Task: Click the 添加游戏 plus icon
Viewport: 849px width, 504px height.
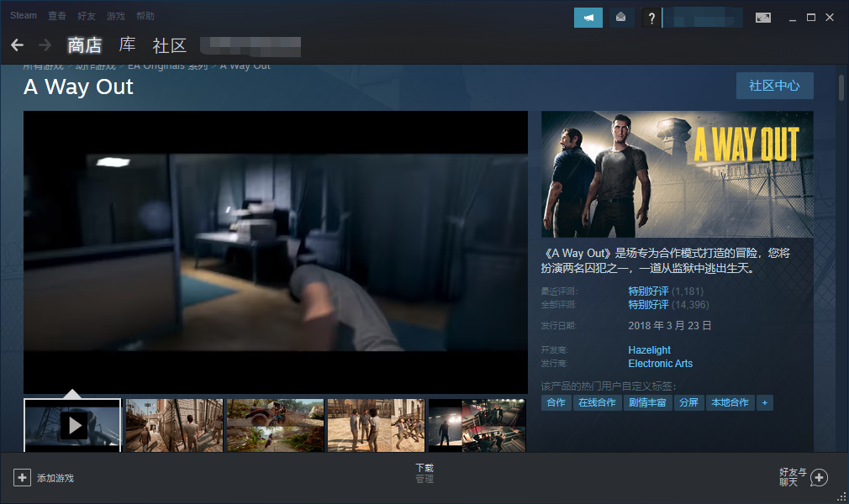Action: pos(22,477)
